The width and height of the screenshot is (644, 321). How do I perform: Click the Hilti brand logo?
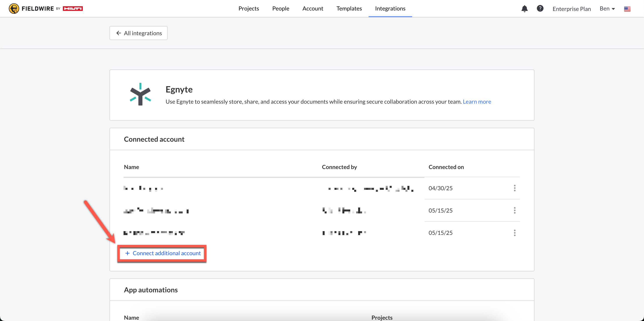73,9
